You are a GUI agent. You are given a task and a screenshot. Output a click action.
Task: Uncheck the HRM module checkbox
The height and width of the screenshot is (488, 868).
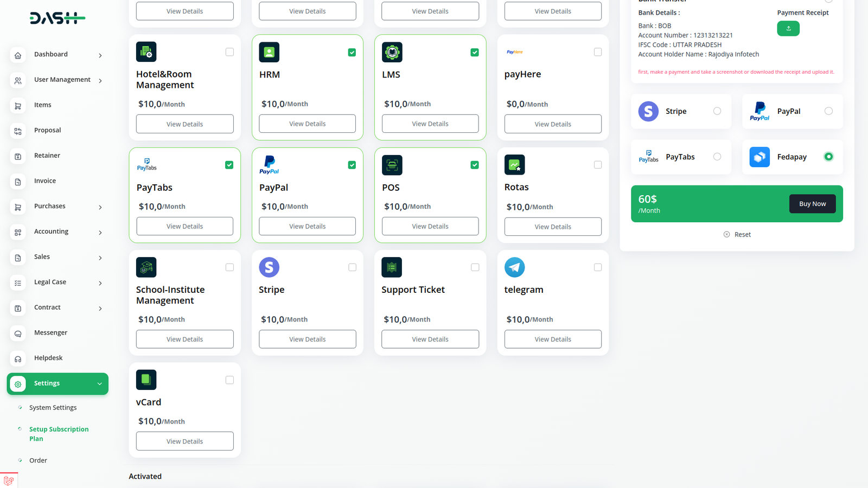click(x=352, y=53)
